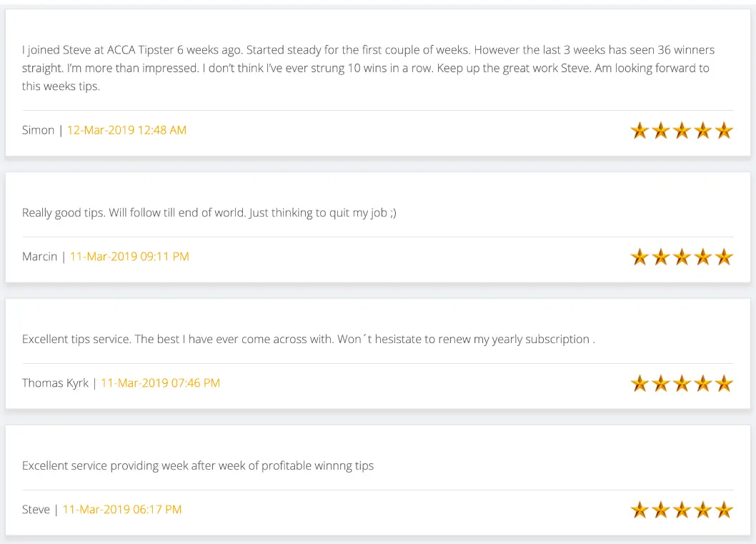Click the 'profitable winnng tips' review text
The image size is (756, 544).
click(198, 465)
